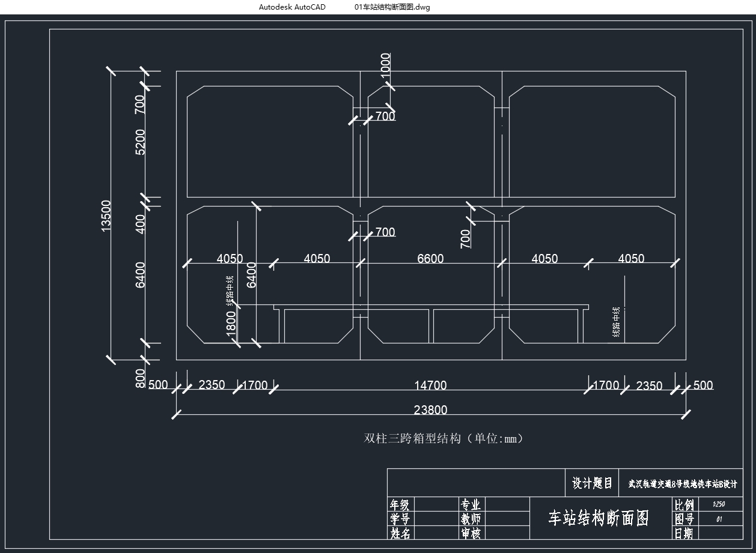Select the 1:250 scale value
This screenshot has width=756, height=553.
(718, 504)
